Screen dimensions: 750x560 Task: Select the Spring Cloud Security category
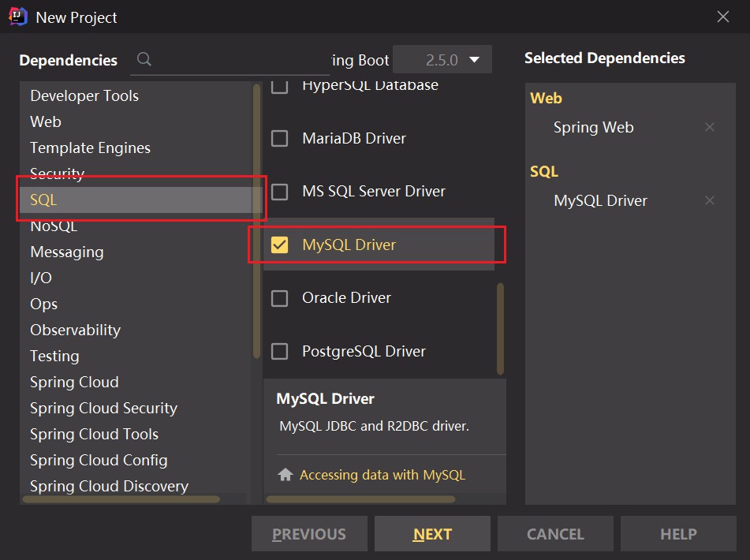click(136, 408)
